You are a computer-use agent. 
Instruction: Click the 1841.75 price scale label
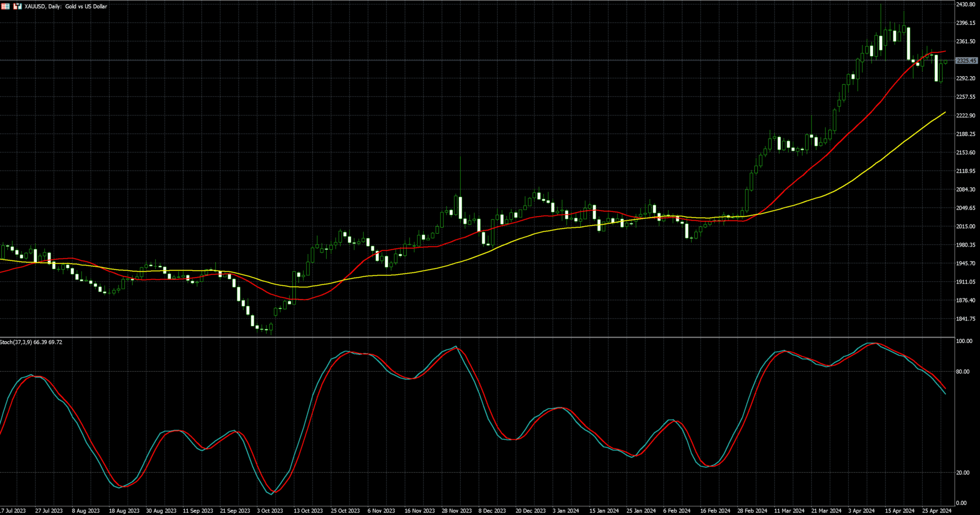[x=966, y=319]
